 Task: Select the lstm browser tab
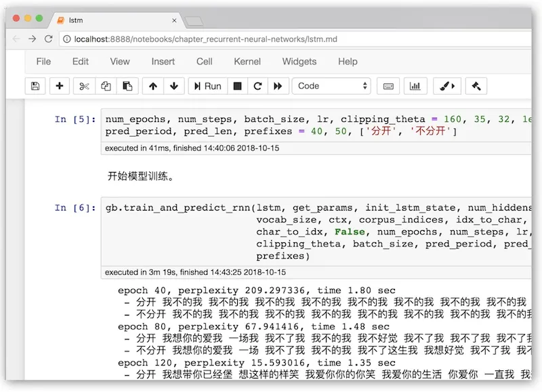coord(116,20)
